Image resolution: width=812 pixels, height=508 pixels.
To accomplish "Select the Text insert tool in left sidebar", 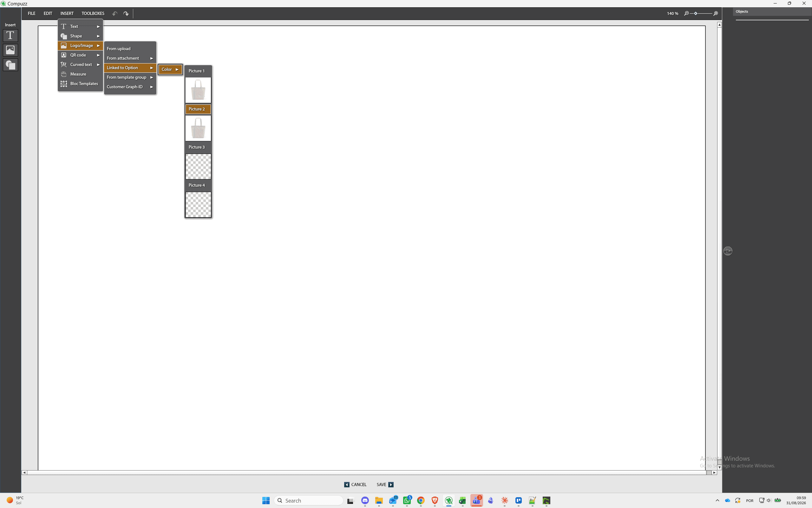I will 10,36.
